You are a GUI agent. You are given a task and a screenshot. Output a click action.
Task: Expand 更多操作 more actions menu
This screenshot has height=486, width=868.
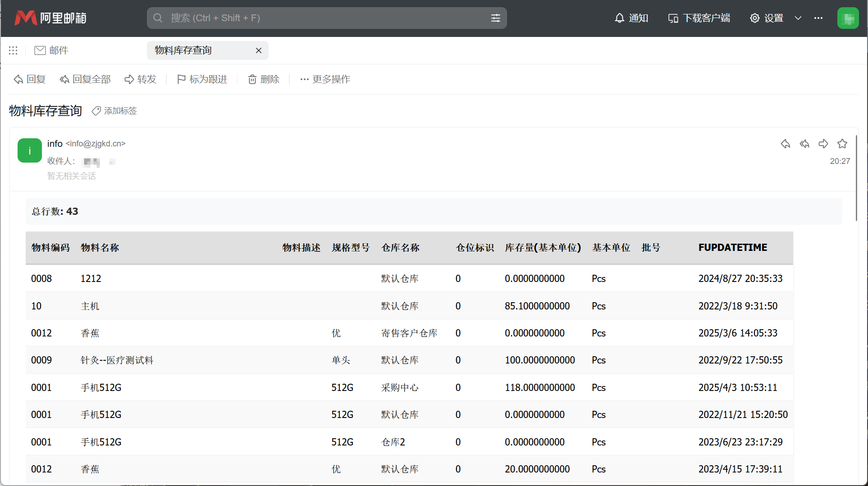pos(325,79)
